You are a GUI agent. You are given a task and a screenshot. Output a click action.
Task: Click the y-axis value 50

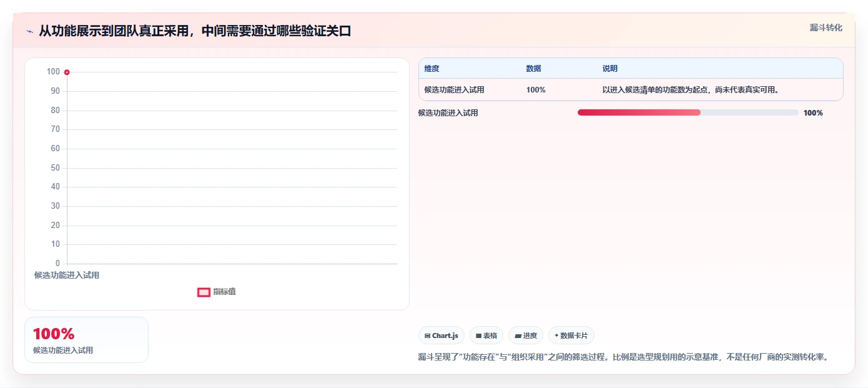(56, 168)
